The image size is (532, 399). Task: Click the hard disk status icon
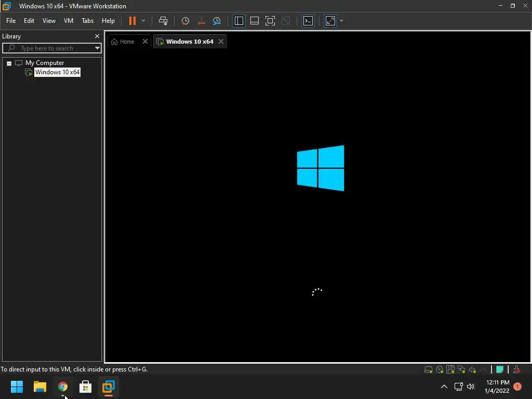[x=428, y=370]
